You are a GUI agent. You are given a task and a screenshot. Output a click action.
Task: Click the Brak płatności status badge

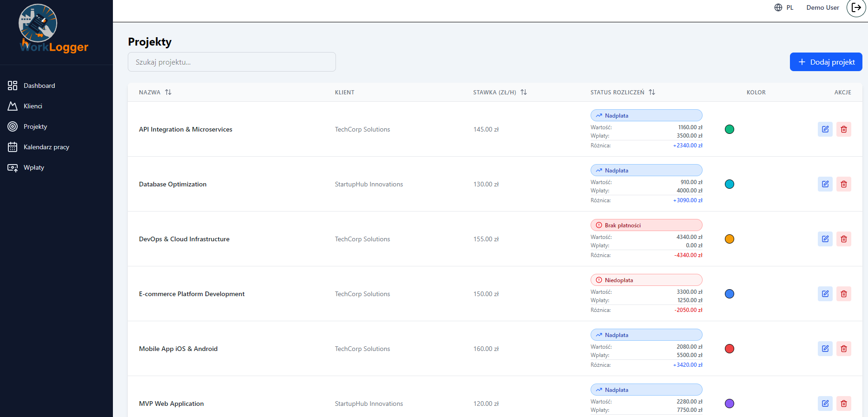pyautogui.click(x=646, y=225)
